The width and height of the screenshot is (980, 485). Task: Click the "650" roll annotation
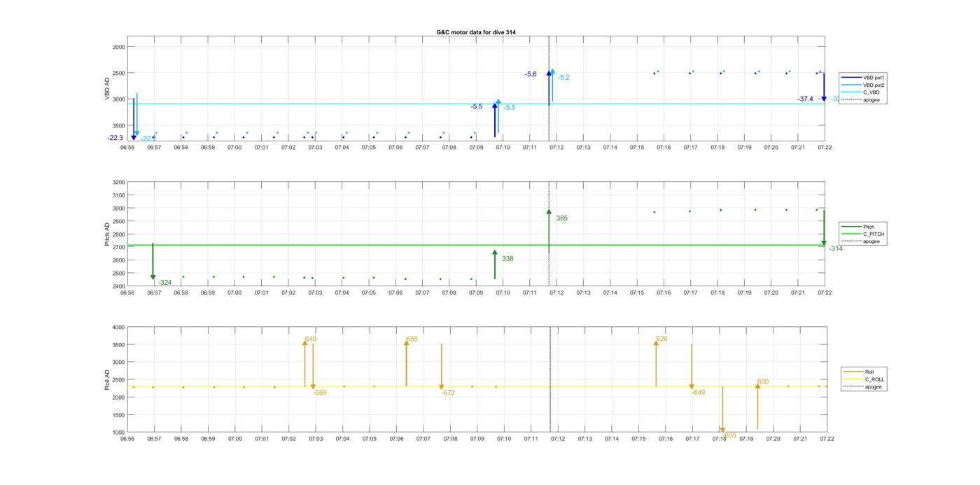pos(763,382)
